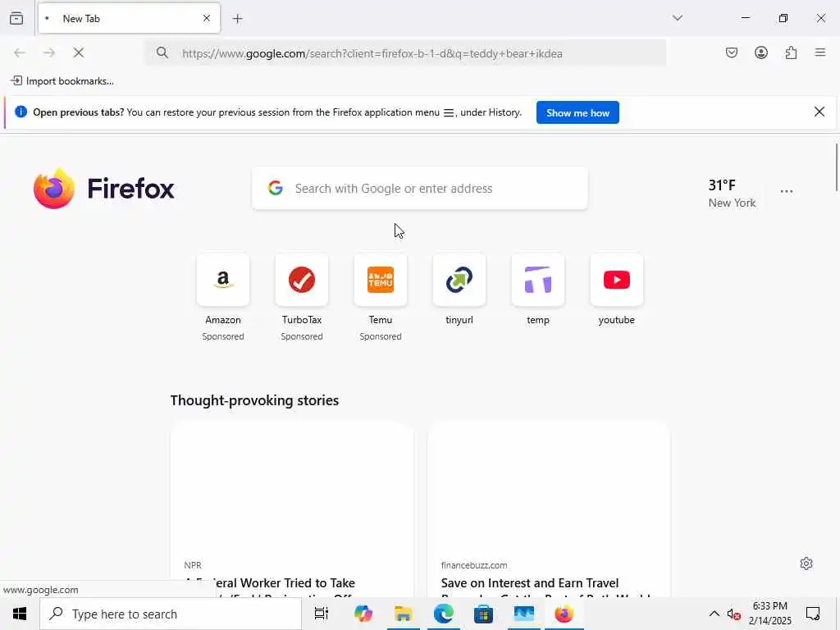Click the Firefox logo
The image size is (840, 630).
103,189
